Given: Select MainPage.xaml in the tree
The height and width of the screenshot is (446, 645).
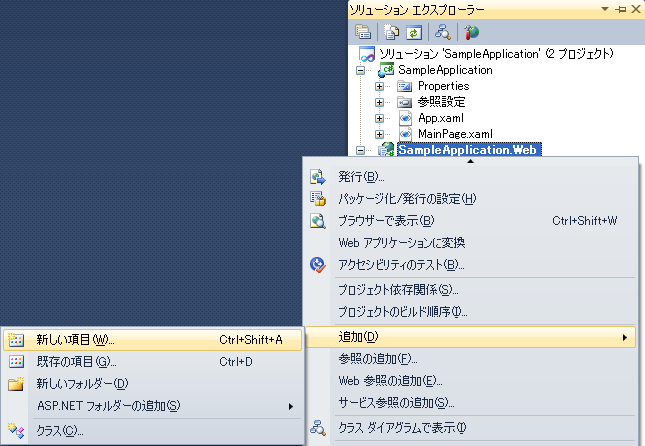Looking at the screenshot, I should pyautogui.click(x=455, y=134).
